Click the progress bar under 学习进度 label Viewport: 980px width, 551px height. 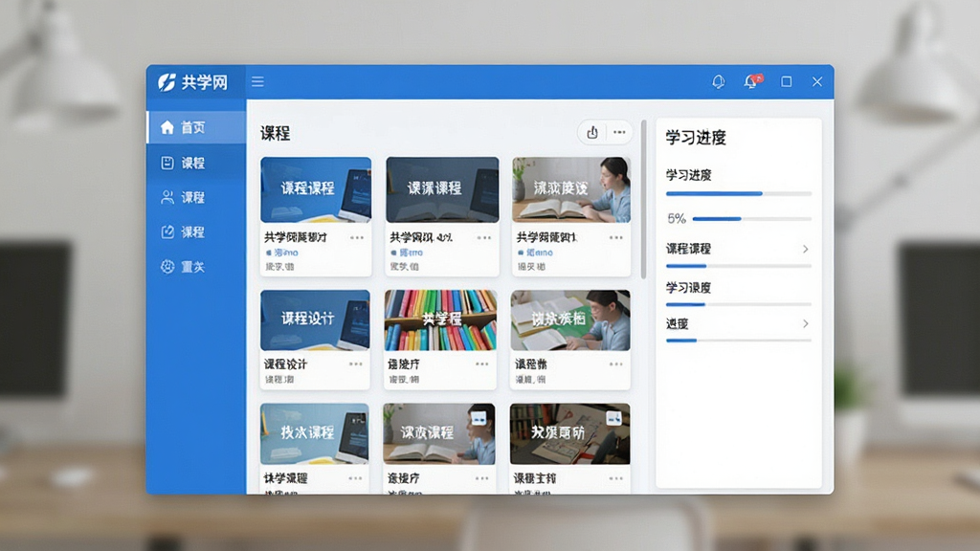739,193
